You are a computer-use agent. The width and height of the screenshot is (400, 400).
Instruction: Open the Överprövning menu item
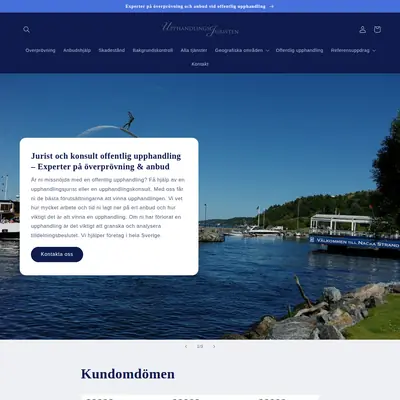click(x=40, y=50)
